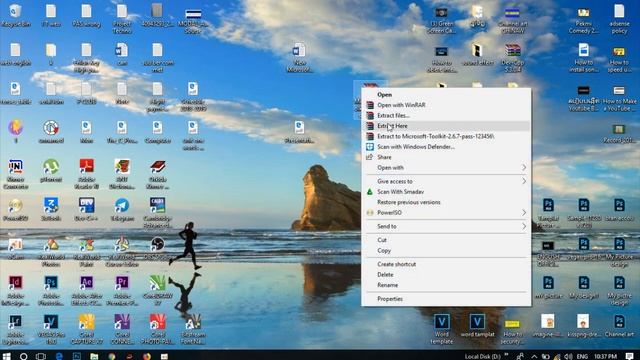The image size is (640, 360).
Task: Select the Telegram desktop shortcut
Action: pos(122,210)
